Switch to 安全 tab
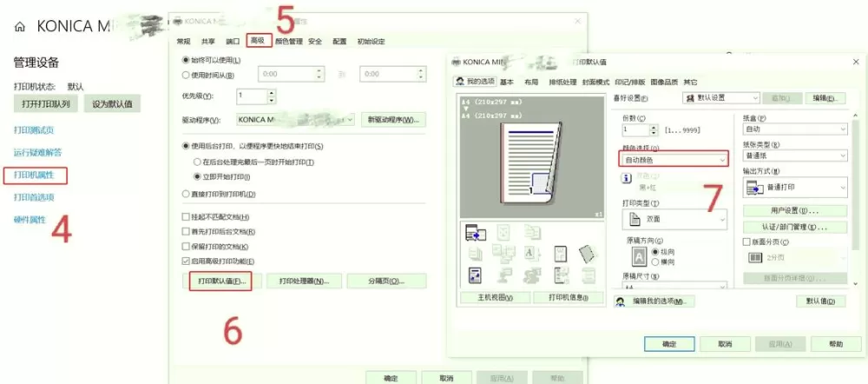Viewport: 868px width, 384px height. pyautogui.click(x=315, y=42)
